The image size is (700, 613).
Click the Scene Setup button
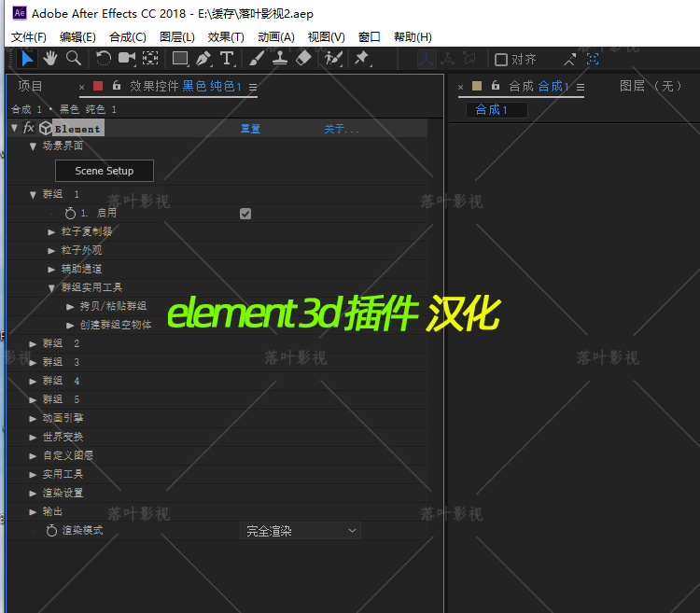(105, 171)
